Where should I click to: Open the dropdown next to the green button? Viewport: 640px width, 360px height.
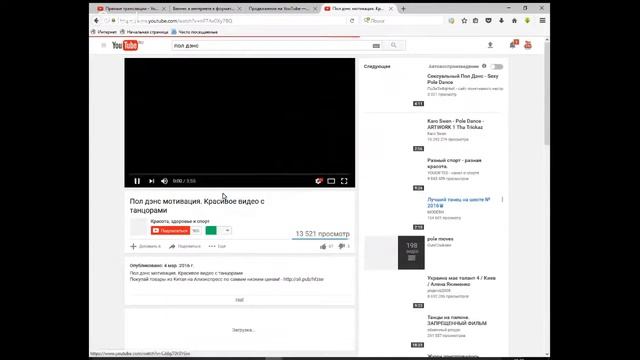(227, 231)
